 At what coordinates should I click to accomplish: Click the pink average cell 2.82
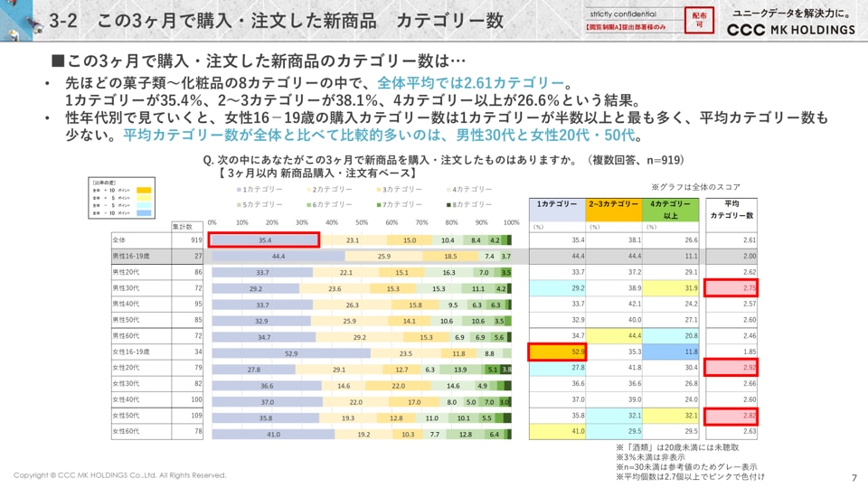(731, 416)
